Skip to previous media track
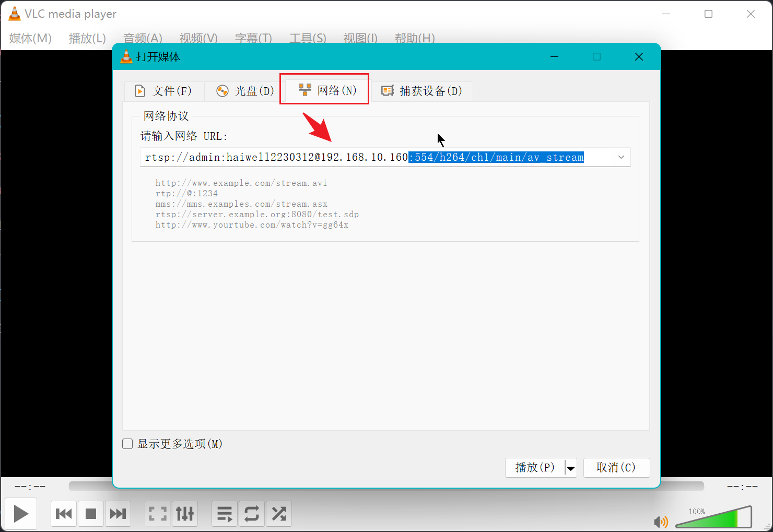 point(64,514)
